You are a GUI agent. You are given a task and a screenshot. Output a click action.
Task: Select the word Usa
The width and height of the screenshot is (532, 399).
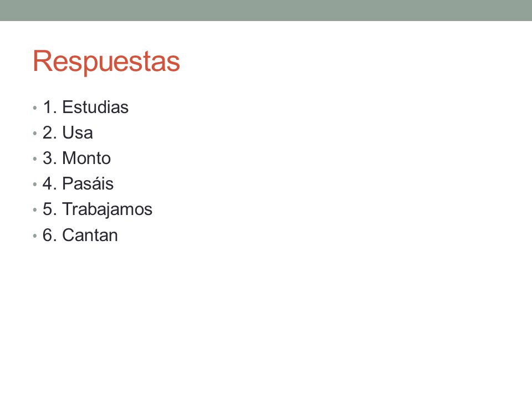(78, 132)
